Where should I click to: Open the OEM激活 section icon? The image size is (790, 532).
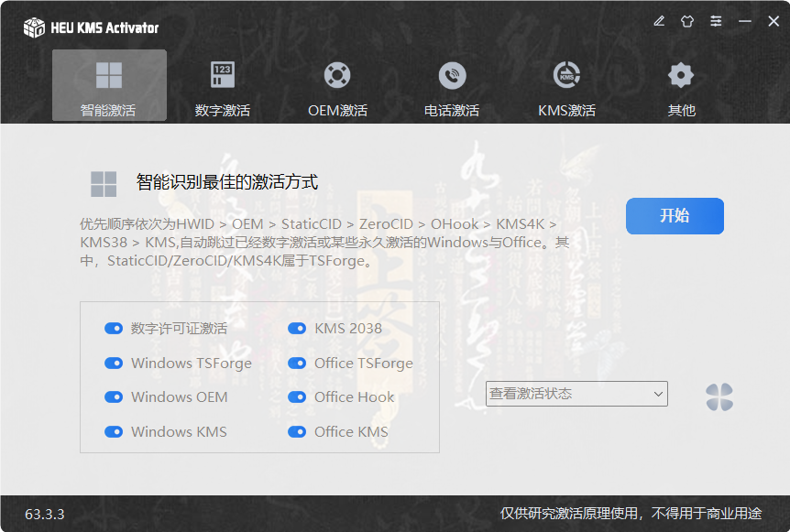pyautogui.click(x=336, y=76)
